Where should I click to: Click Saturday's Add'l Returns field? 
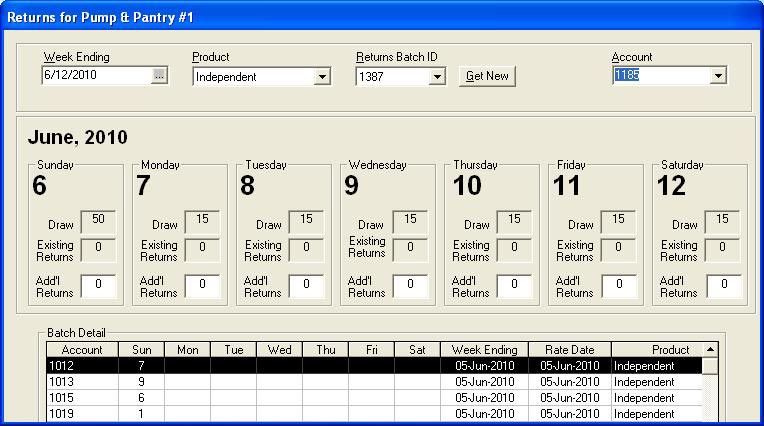723,286
